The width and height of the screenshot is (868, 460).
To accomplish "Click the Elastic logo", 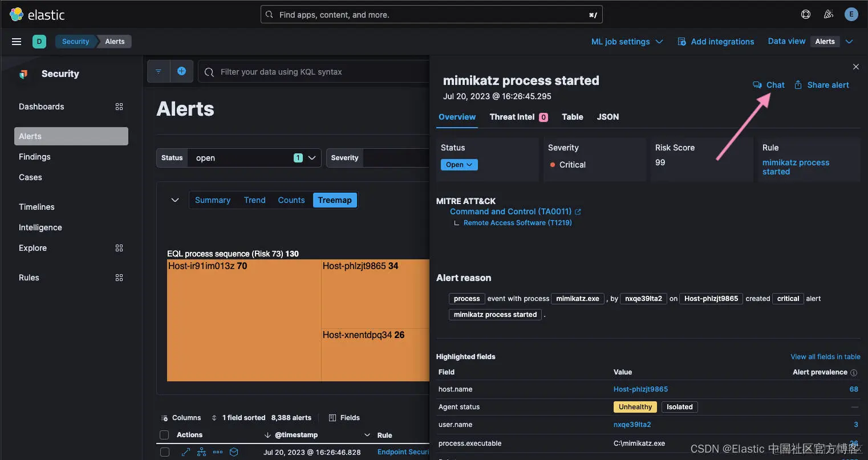I will pyautogui.click(x=37, y=15).
